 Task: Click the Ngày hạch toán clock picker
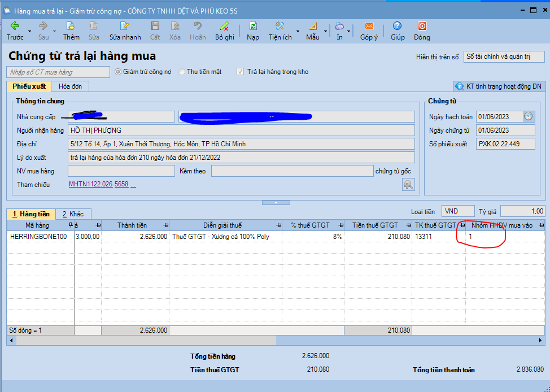[528, 116]
